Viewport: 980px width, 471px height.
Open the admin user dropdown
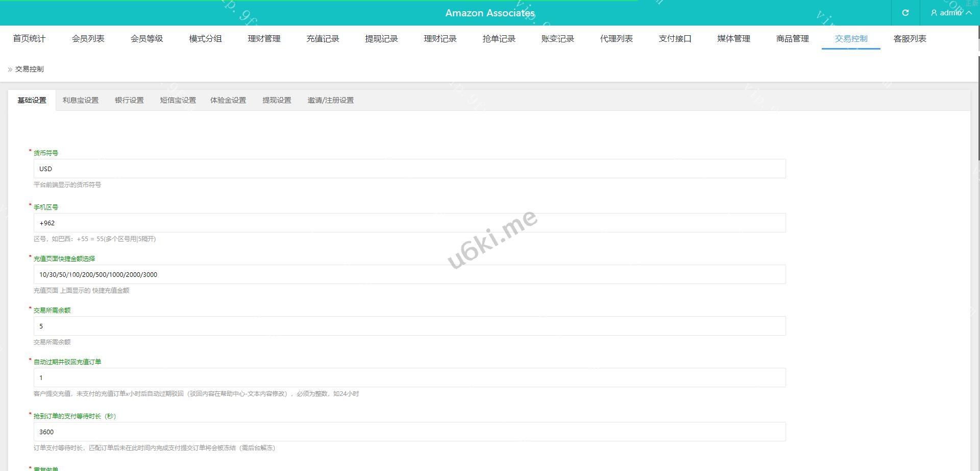coord(950,13)
